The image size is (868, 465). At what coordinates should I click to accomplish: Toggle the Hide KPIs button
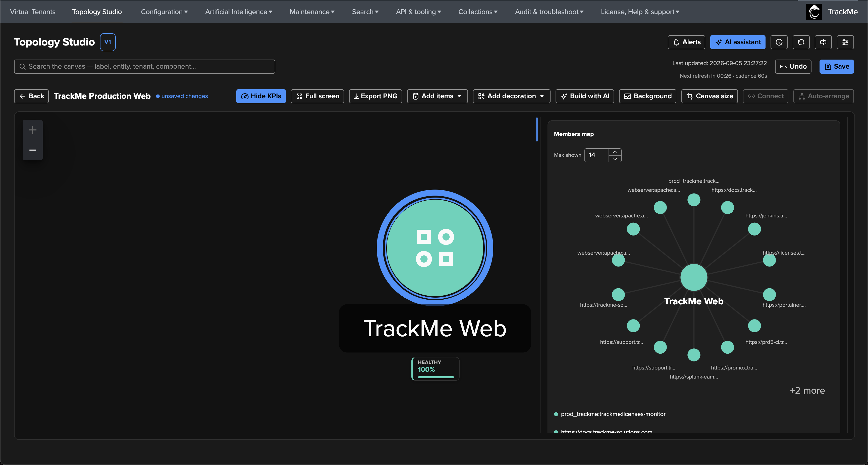(x=261, y=96)
